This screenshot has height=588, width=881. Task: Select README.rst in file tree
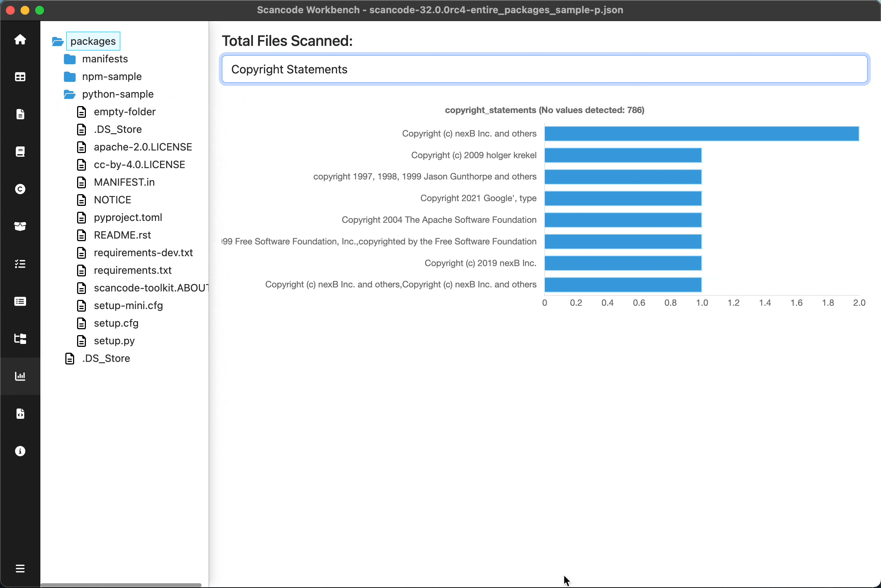[x=122, y=235]
